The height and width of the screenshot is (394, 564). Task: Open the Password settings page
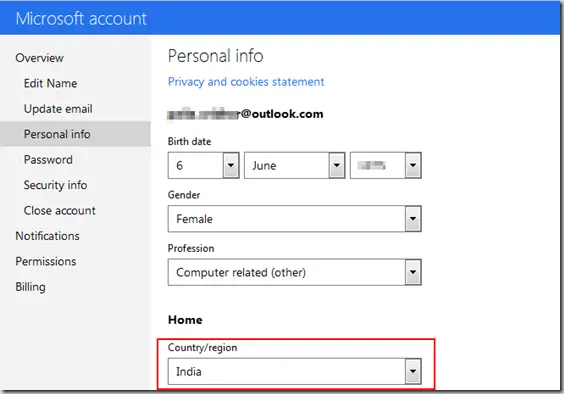(x=48, y=159)
